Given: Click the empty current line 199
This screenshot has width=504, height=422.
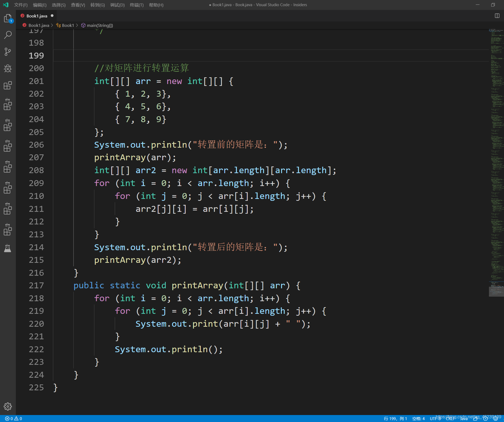Looking at the screenshot, I should pyautogui.click(x=271, y=56).
